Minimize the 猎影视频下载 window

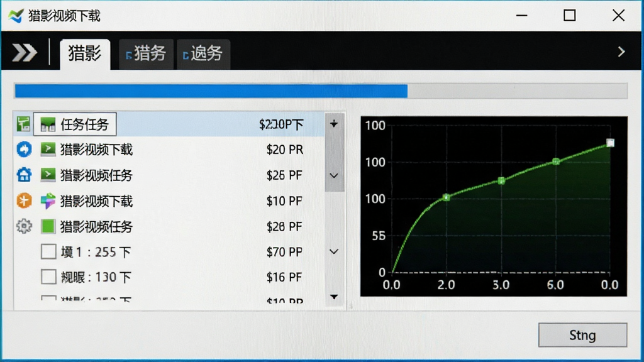click(x=521, y=16)
